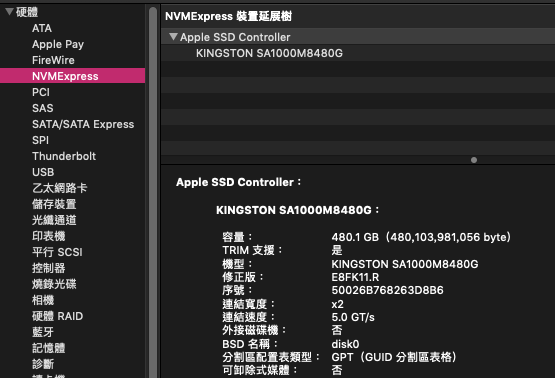Open the PCI sidebar entry

tap(41, 92)
